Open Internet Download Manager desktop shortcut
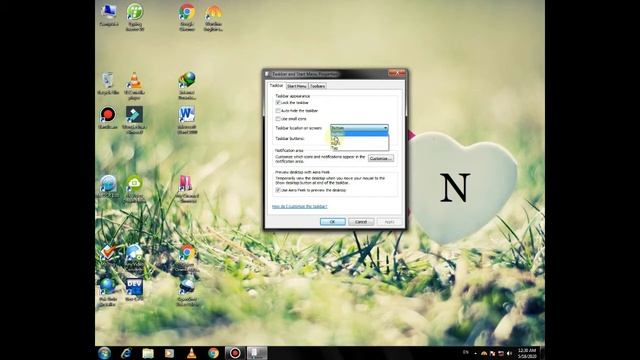This screenshot has height=360, width=640. [187, 86]
